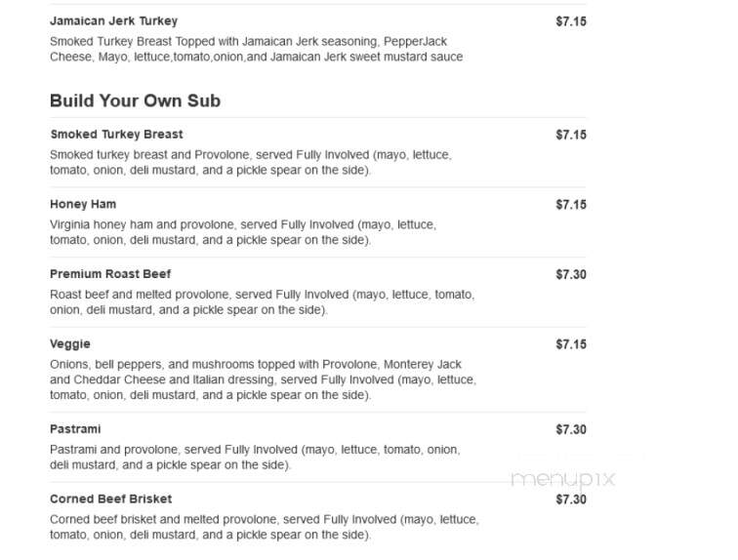This screenshot has height=560, width=738.
Task: Click the Pastrami $7.30 price
Action: [571, 430]
